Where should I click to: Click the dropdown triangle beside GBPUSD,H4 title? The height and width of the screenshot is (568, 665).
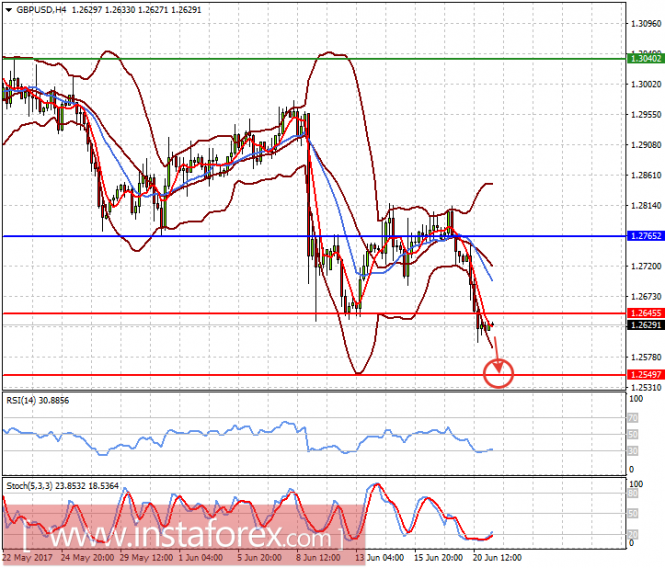[x=6, y=9]
